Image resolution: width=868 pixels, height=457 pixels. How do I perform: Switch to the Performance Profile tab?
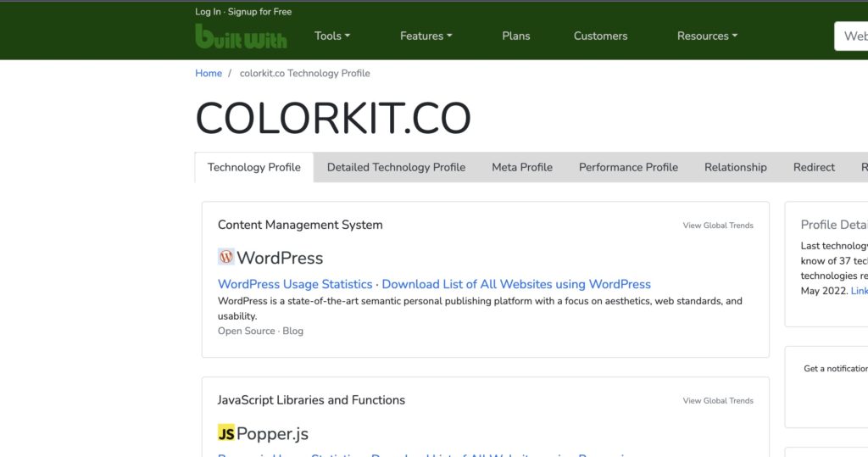628,167
